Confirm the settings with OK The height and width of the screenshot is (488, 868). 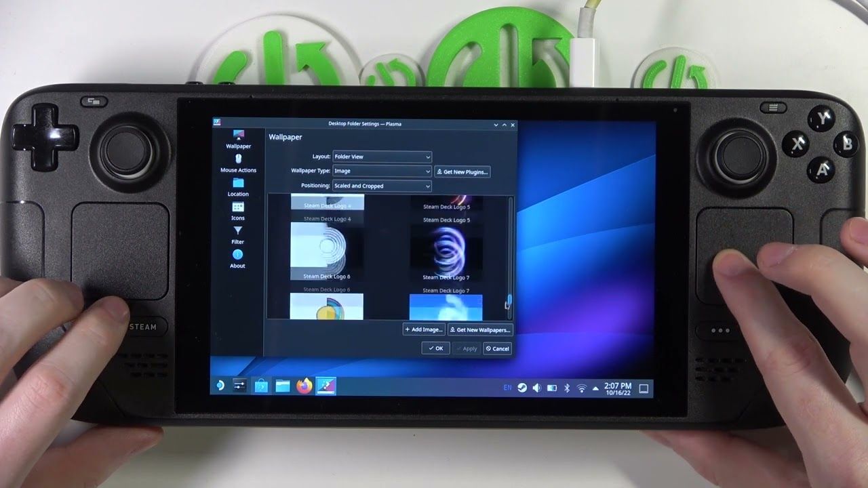435,348
